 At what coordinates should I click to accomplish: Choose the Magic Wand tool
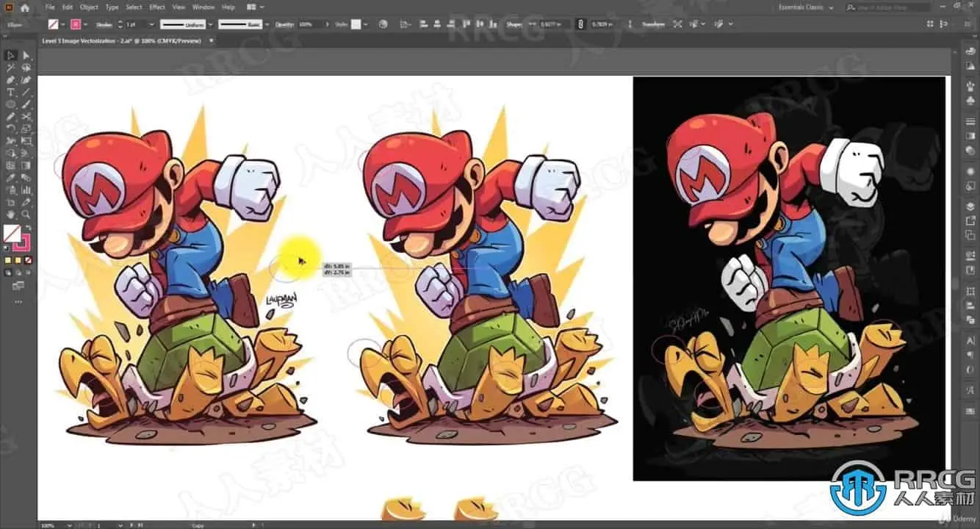coord(11,68)
